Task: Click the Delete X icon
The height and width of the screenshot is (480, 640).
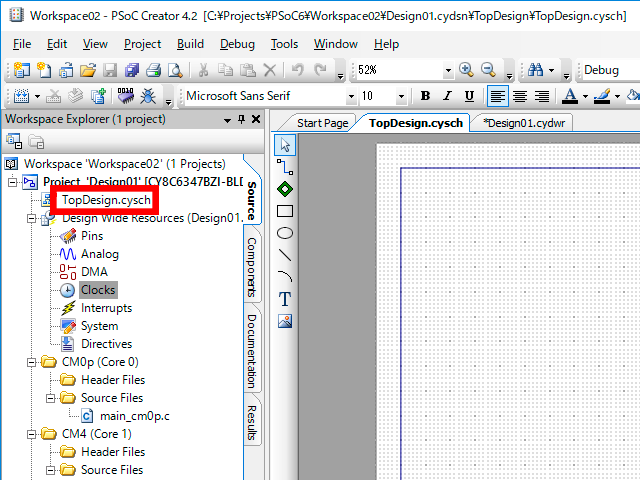Action: point(270,70)
